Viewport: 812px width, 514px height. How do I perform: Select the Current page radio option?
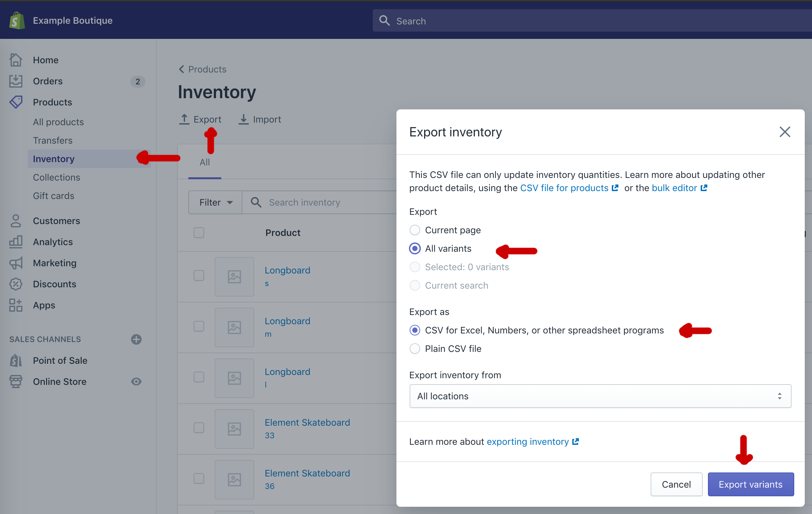click(415, 230)
